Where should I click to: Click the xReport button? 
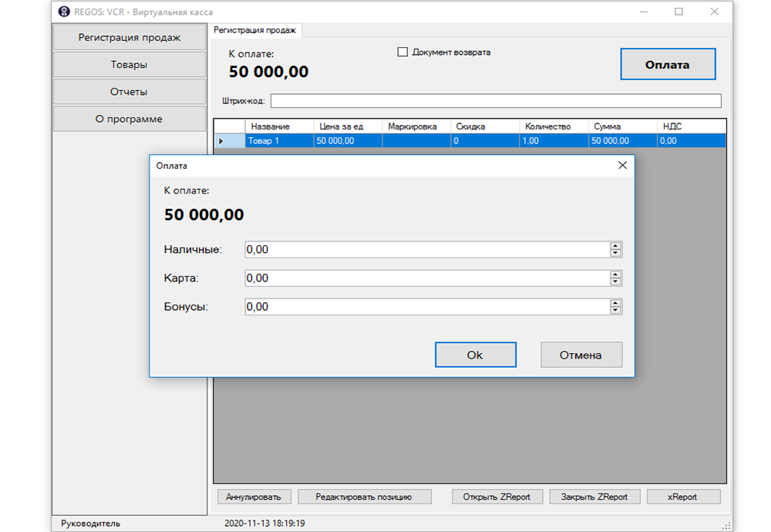pos(682,497)
